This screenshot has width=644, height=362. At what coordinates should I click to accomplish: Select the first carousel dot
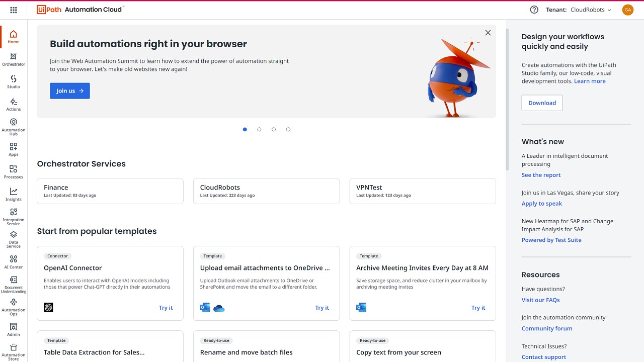[245, 129]
